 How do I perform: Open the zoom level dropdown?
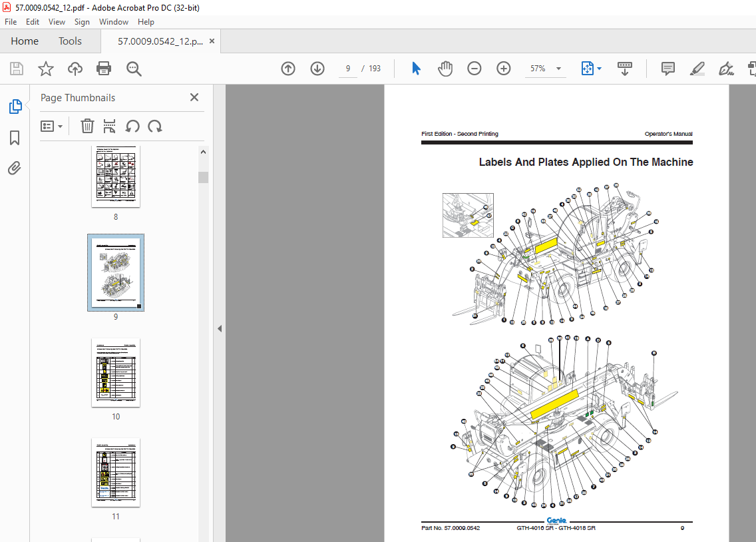tap(559, 69)
